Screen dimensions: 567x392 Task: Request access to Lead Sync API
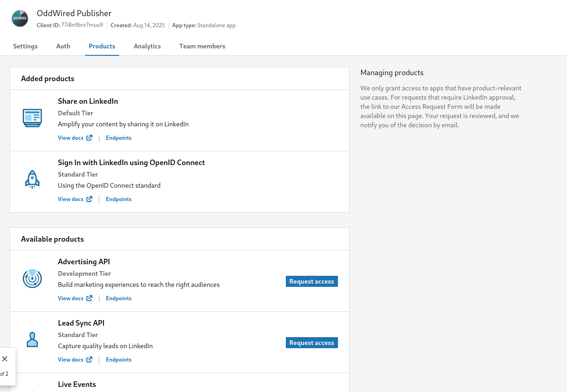[x=312, y=343]
